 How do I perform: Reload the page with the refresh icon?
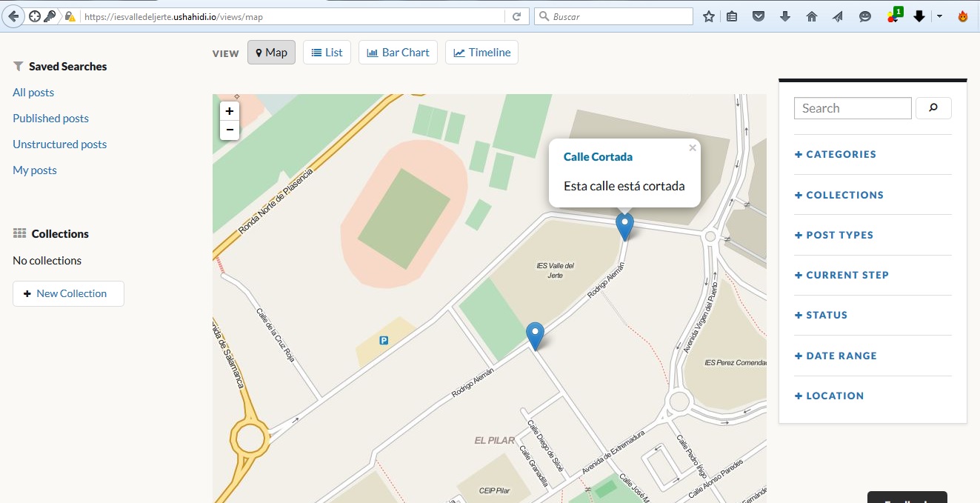(x=516, y=16)
